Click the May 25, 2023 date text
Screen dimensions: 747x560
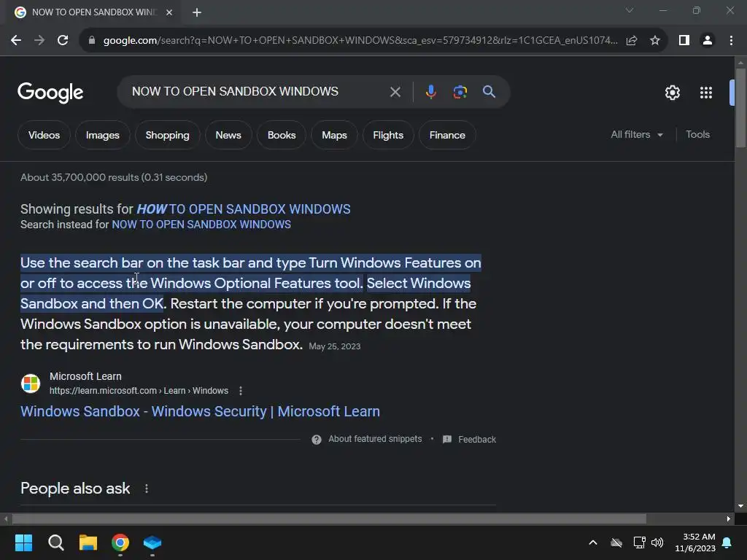coord(334,346)
